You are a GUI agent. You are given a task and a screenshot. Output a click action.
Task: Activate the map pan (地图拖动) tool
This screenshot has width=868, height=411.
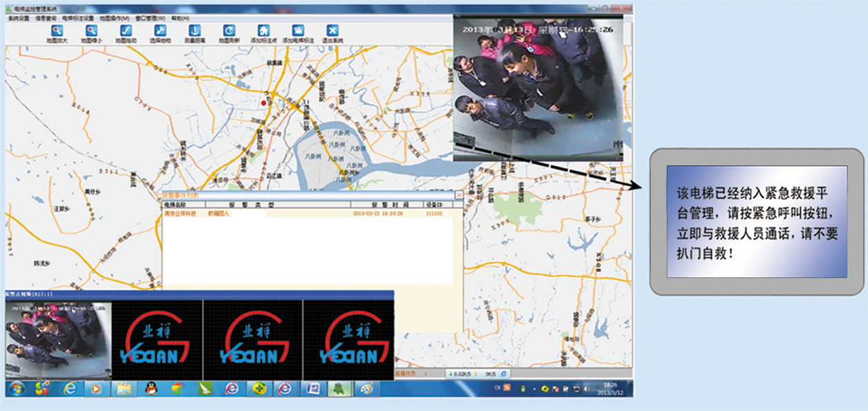click(x=125, y=30)
